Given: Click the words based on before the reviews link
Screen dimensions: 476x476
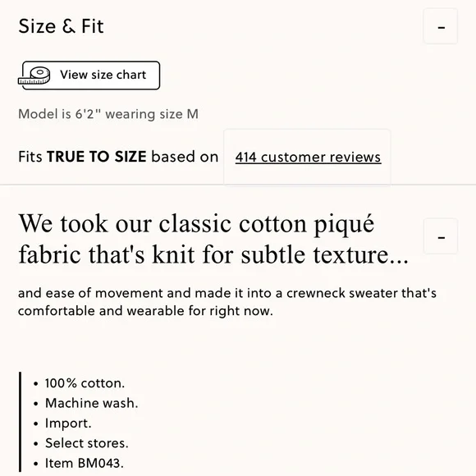Looking at the screenshot, I should point(185,157).
